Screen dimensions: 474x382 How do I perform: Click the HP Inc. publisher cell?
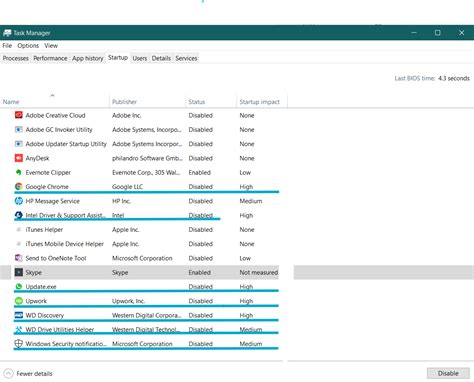tap(121, 201)
